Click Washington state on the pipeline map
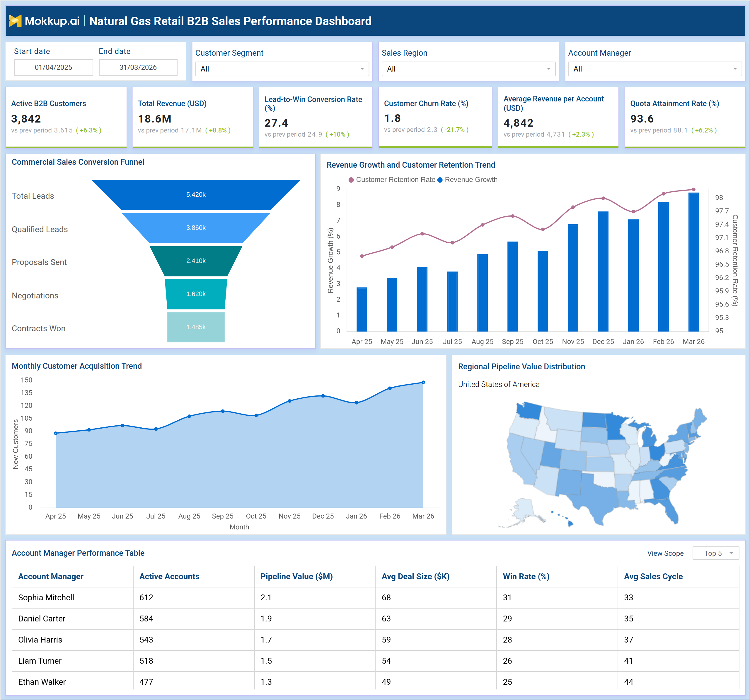The image size is (750, 700). (530, 411)
